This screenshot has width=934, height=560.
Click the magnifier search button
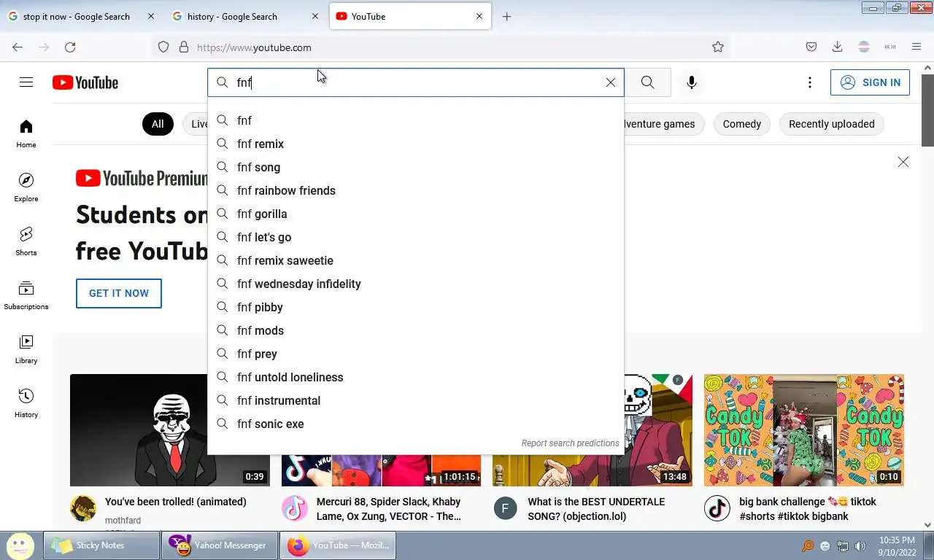tap(647, 82)
